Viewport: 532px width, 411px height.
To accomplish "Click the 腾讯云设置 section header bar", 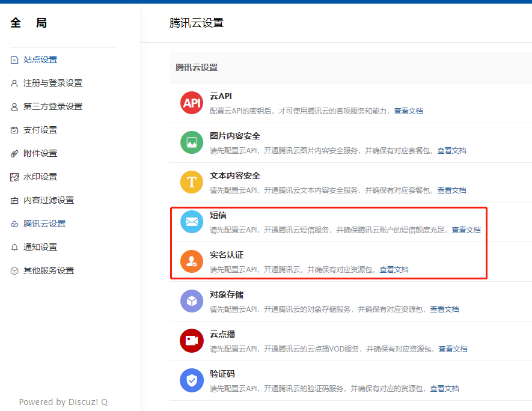I will [351, 67].
